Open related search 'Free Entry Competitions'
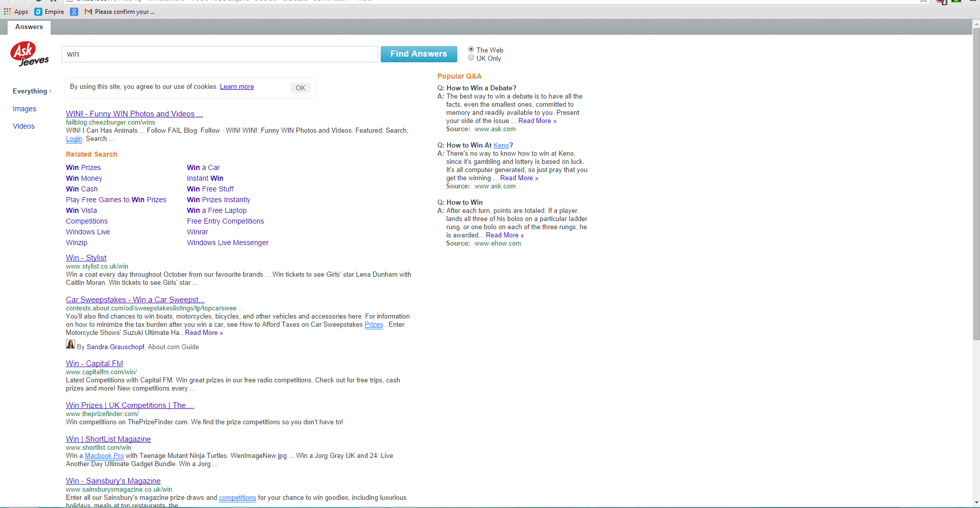The height and width of the screenshot is (508, 980). click(x=225, y=221)
